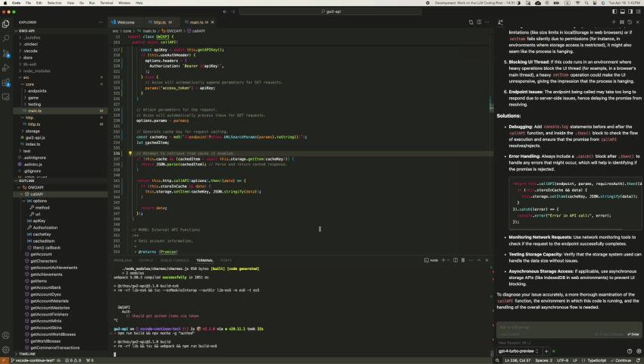Switch to the http.ts editor tab
The height and width of the screenshot is (364, 644).
tap(159, 23)
